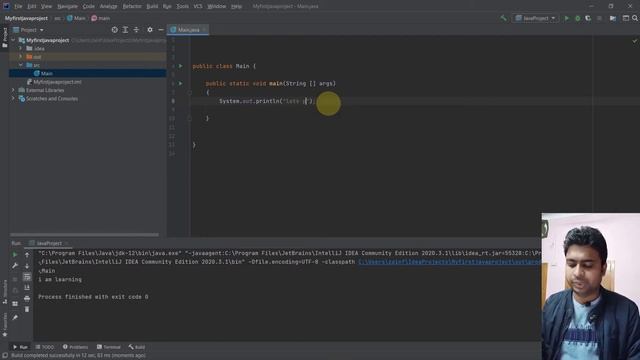The width and height of the screenshot is (640, 360).
Task: Click Collapse All icon in Project panel
Action: click(136, 30)
